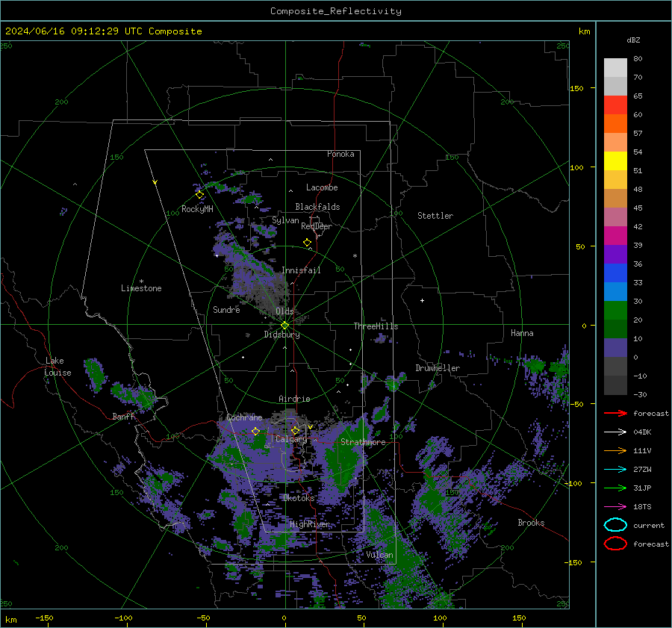This screenshot has height=628, width=672.
Task: Click the light blue 30-33 dBZ swatch
Action: (x=615, y=291)
